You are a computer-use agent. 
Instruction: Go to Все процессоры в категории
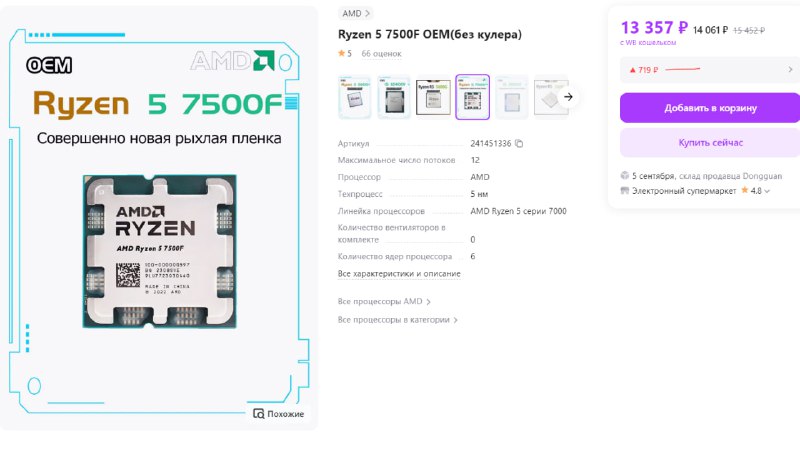(397, 320)
